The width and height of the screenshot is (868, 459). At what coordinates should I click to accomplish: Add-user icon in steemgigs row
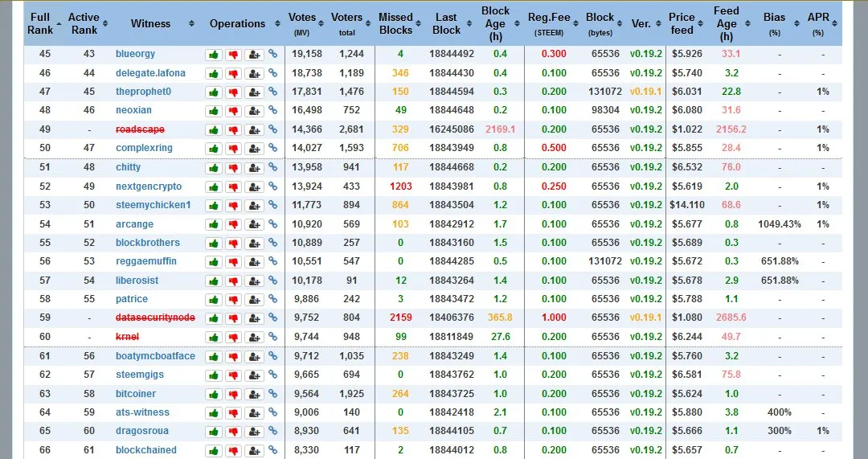pos(254,375)
